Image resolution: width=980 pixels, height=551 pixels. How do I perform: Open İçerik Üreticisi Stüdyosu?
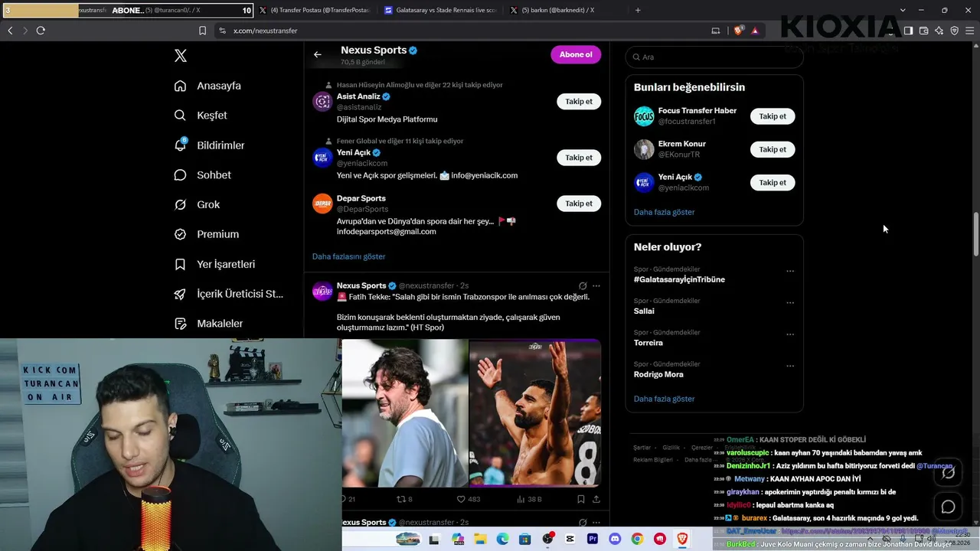tap(229, 294)
